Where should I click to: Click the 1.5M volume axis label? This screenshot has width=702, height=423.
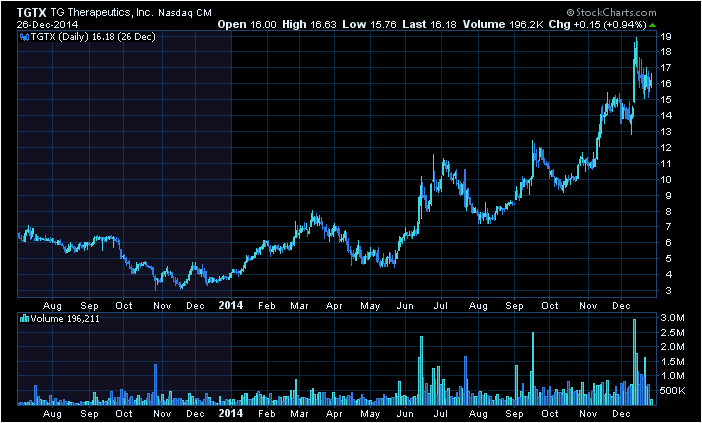673,362
